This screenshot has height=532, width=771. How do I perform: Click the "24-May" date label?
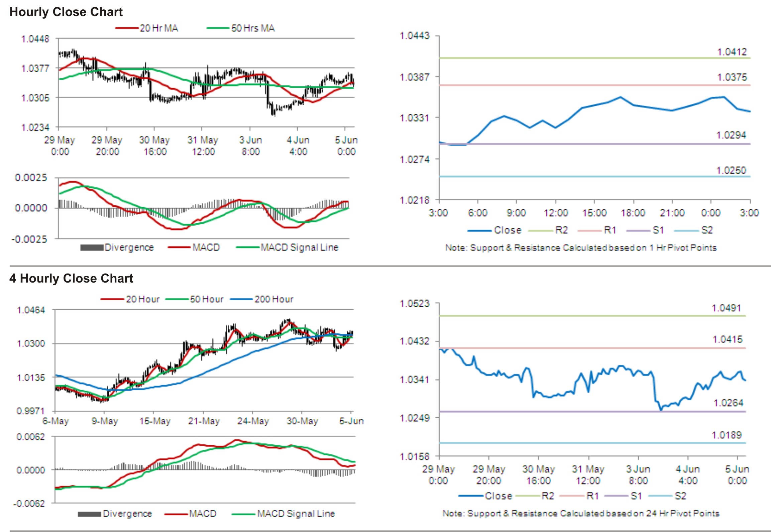pos(253,421)
